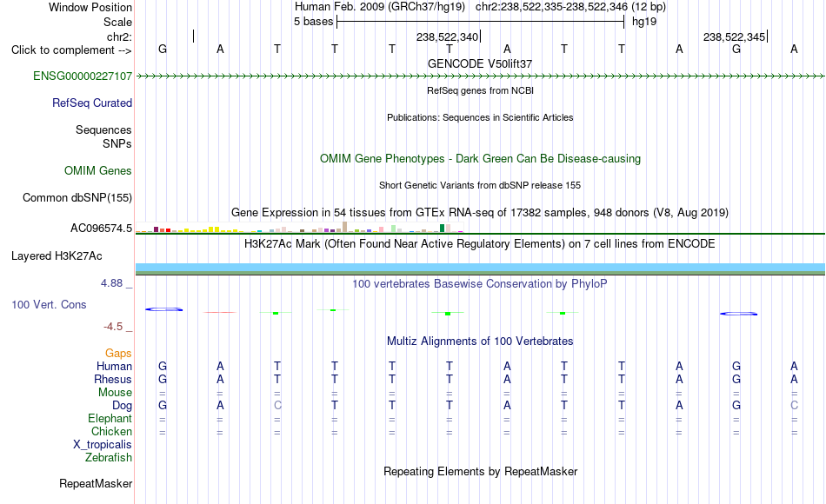Click the -4.5 PhyloP lower scale value
The height and width of the screenshot is (504, 826).
(x=113, y=327)
